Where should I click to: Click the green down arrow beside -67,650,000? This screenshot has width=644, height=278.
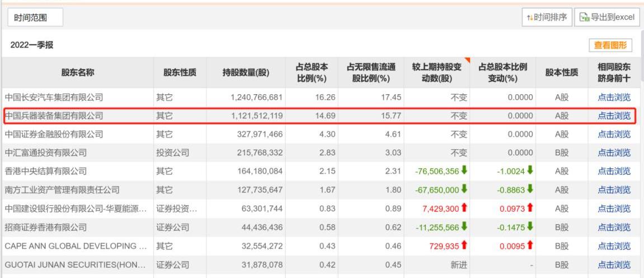(x=464, y=189)
